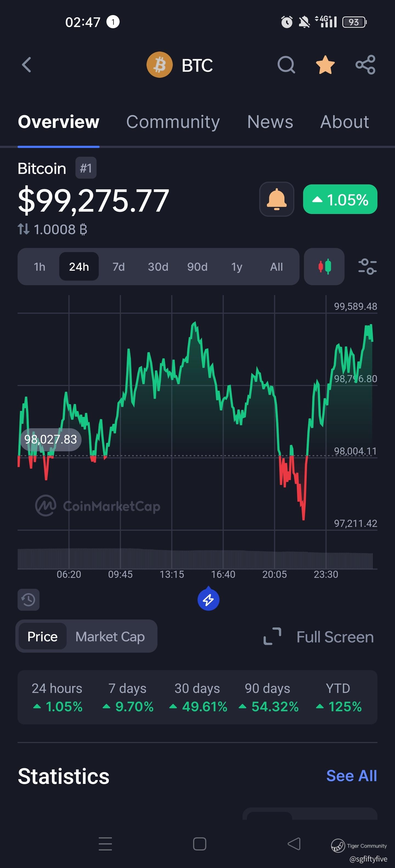Open the search magnifier icon
Screen dimensions: 395x868
tap(286, 65)
